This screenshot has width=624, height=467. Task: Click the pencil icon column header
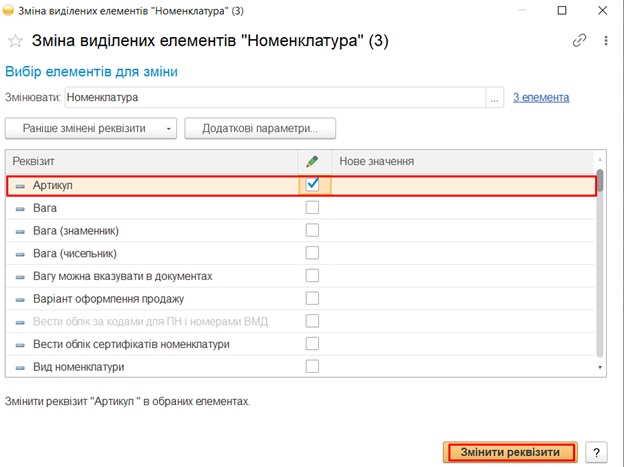pos(312,161)
